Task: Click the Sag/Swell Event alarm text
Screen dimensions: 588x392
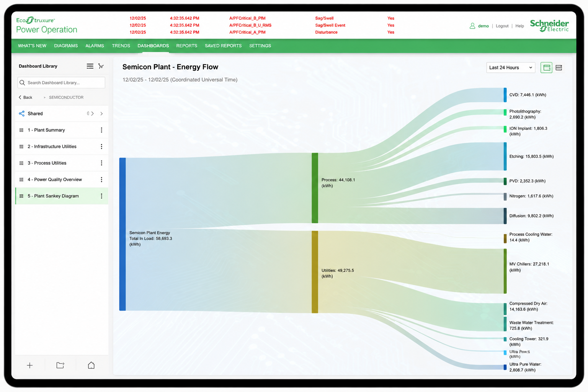Action: [x=330, y=25]
